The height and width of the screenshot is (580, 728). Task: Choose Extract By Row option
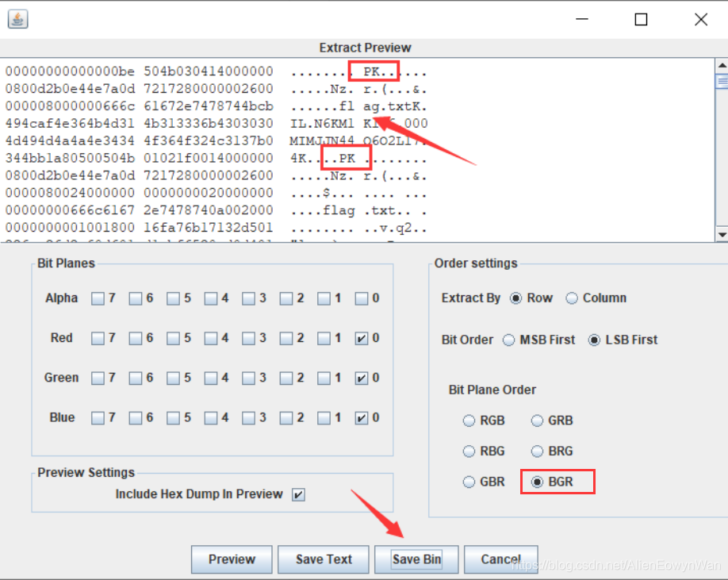[x=515, y=298]
